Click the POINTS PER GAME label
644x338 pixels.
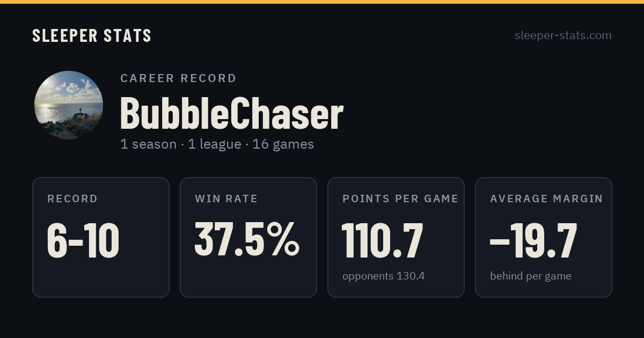pyautogui.click(x=400, y=199)
